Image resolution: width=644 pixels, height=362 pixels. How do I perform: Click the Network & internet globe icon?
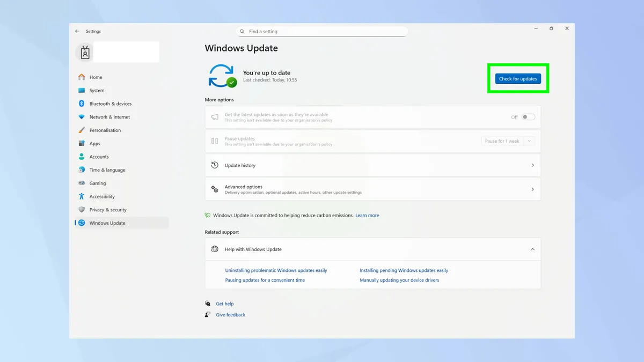point(82,116)
